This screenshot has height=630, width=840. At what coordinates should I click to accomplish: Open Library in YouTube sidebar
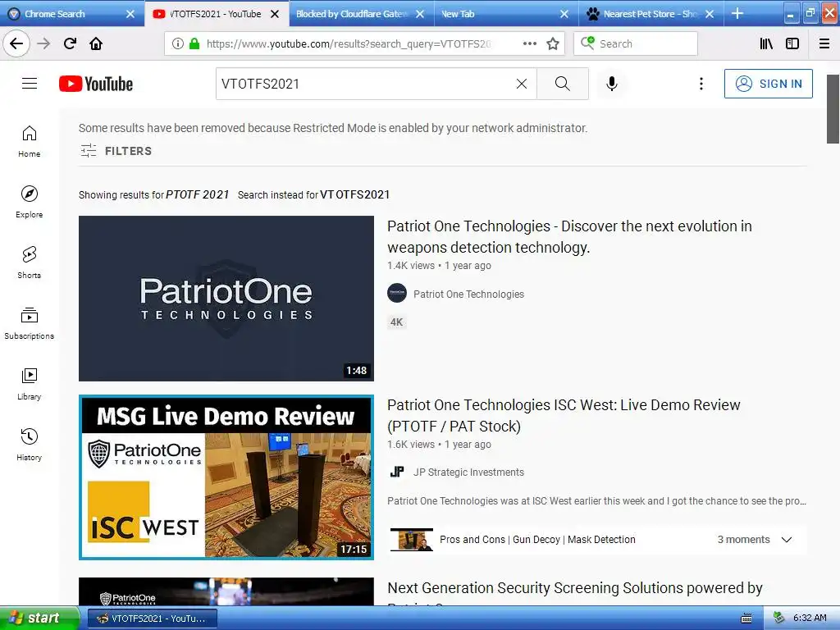29,384
